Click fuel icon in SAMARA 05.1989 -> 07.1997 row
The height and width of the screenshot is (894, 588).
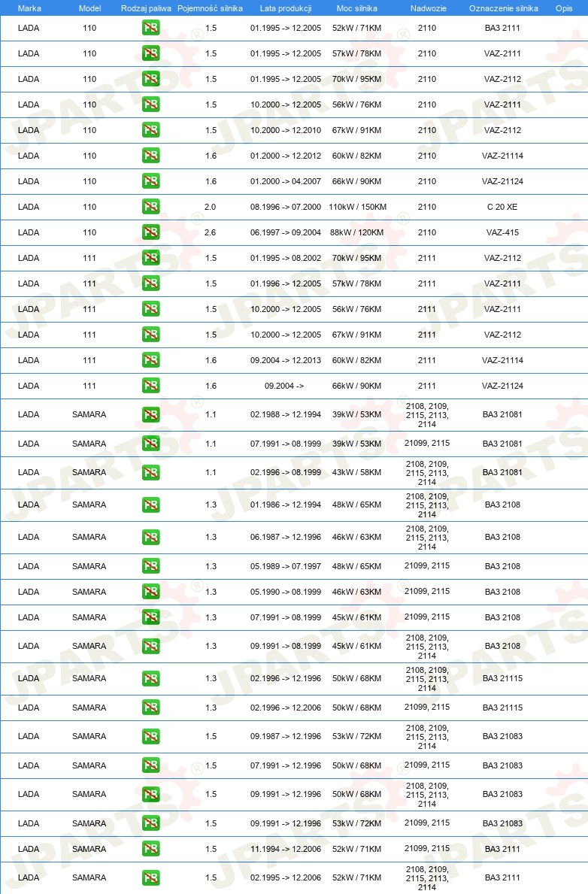[x=150, y=566]
